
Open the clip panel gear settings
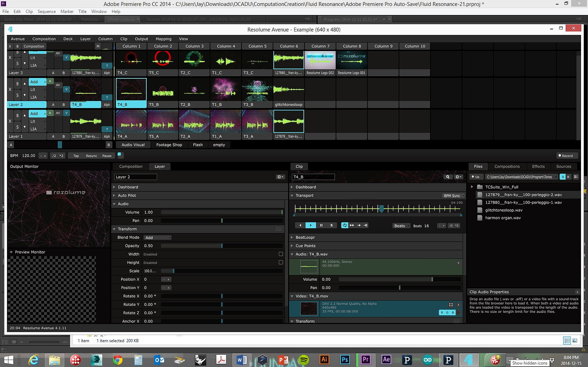(458, 177)
